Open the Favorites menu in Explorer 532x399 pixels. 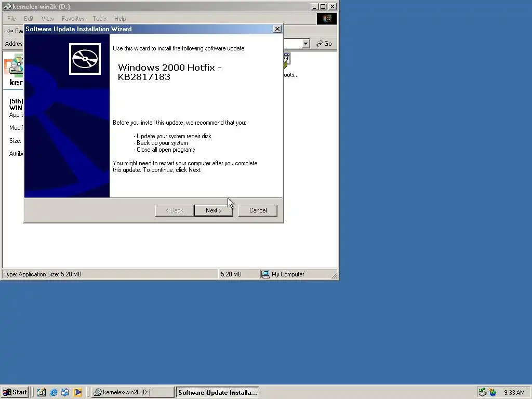[x=73, y=19]
